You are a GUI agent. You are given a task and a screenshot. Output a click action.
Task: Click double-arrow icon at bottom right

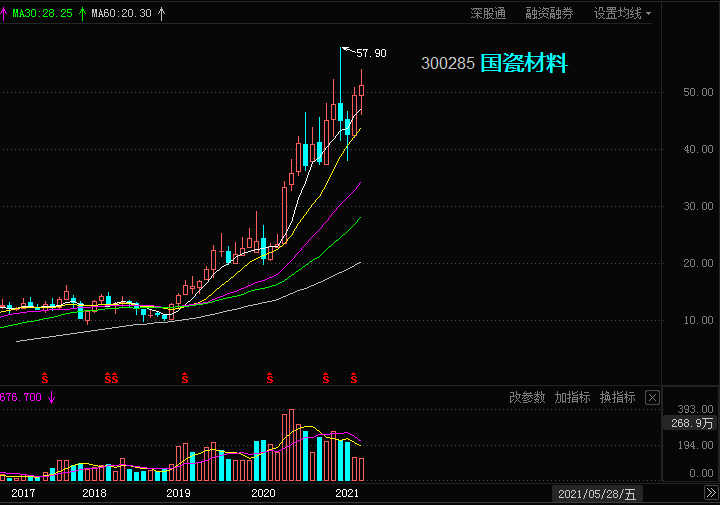click(x=711, y=493)
